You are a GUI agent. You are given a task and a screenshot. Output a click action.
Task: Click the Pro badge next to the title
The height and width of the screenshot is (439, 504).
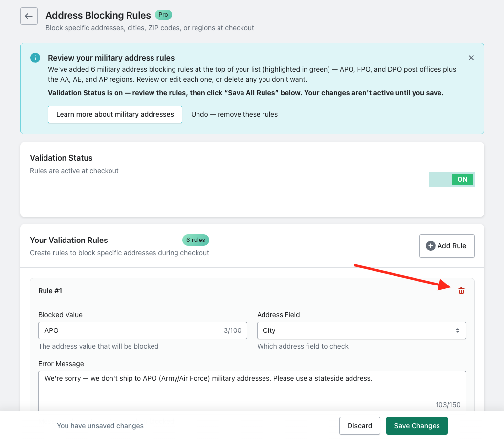click(x=163, y=15)
